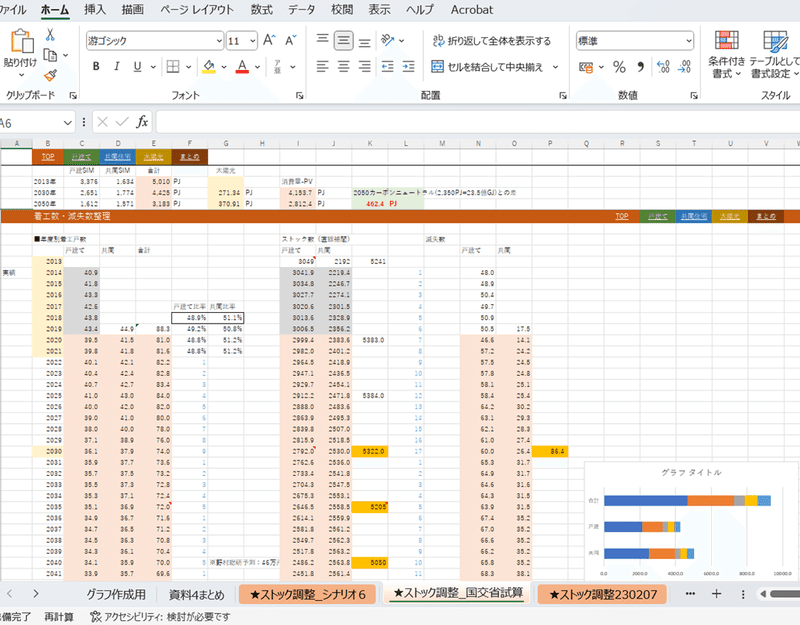The height and width of the screenshot is (625, 800).
Task: Click TOP link in header row 1
Action: click(48, 157)
